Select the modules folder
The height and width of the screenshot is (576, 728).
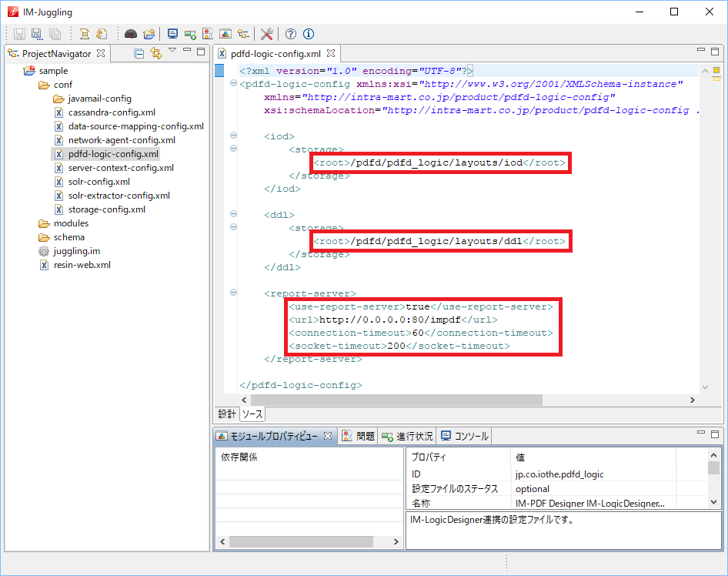pyautogui.click(x=71, y=223)
